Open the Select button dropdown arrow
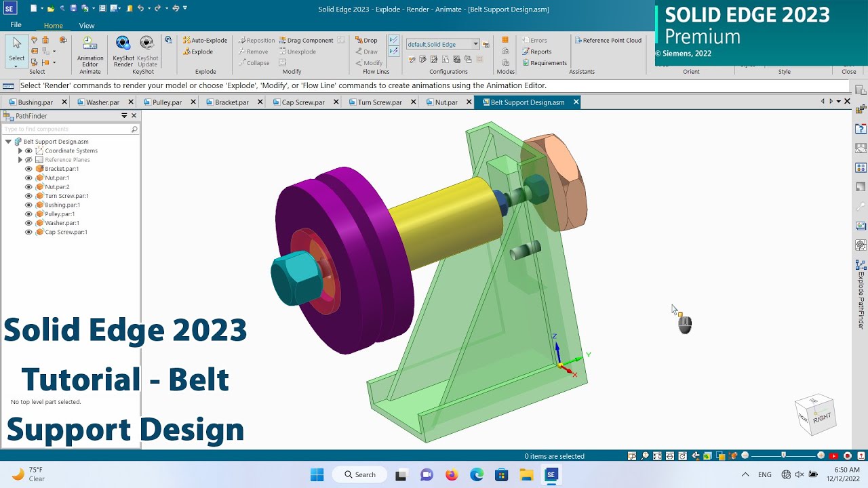This screenshot has width=868, height=488. coord(16,66)
